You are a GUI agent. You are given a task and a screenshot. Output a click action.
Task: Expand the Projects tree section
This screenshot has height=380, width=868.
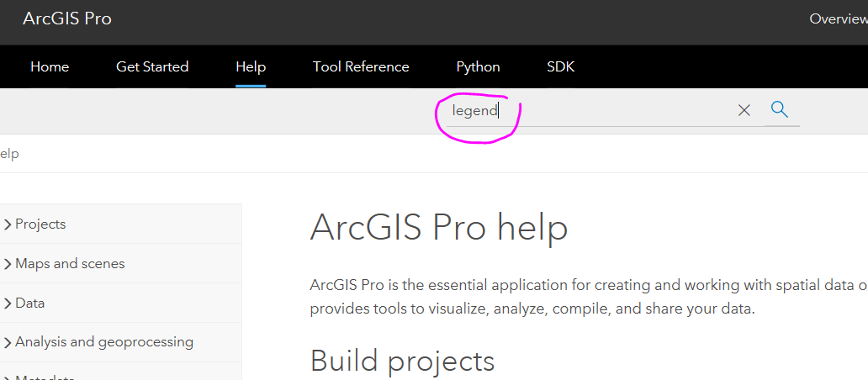[x=8, y=224]
